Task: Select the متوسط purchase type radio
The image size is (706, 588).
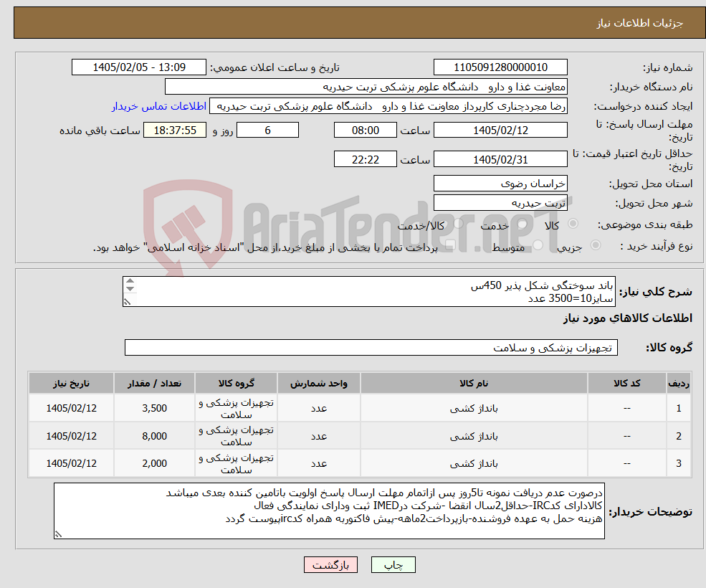Action: [538, 245]
